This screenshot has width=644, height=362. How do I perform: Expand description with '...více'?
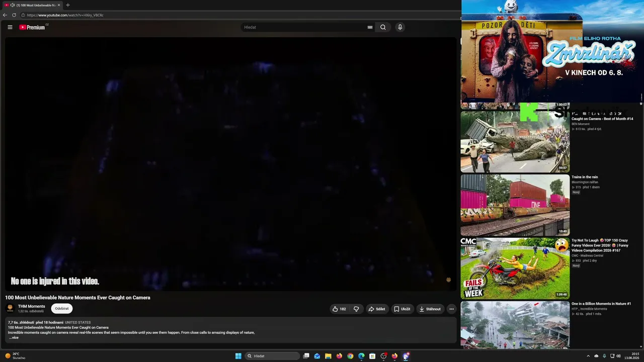click(14, 337)
